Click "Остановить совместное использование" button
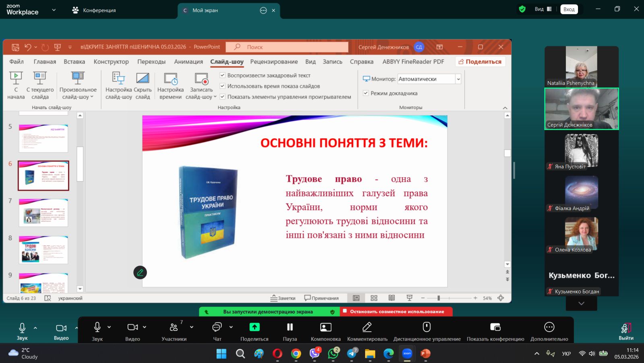This screenshot has height=363, width=644. point(396,312)
